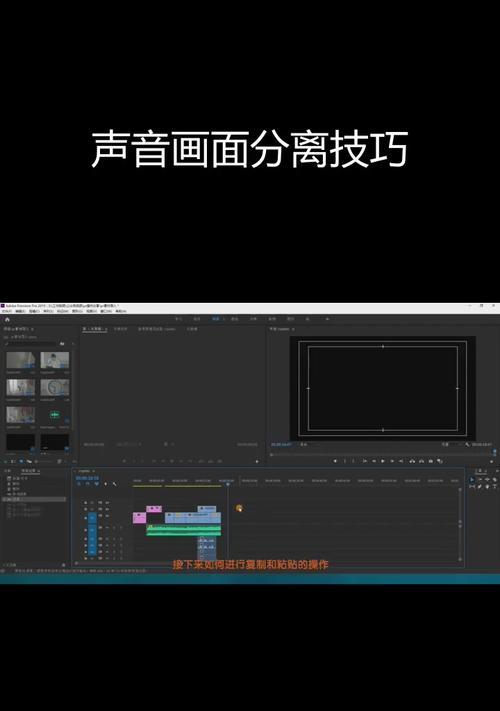Image resolution: width=500 pixels, height=711 pixels.
Task: Click the program monitor current timecode
Action: (281, 444)
